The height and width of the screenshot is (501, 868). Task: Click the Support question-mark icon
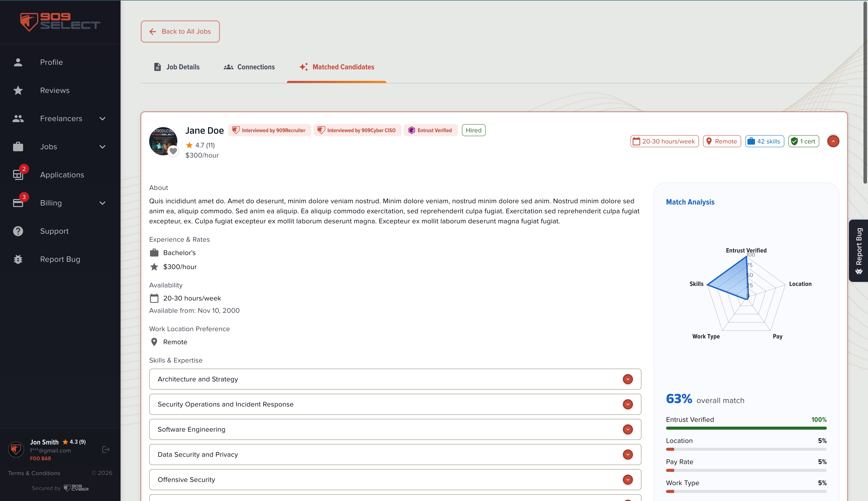pos(18,231)
